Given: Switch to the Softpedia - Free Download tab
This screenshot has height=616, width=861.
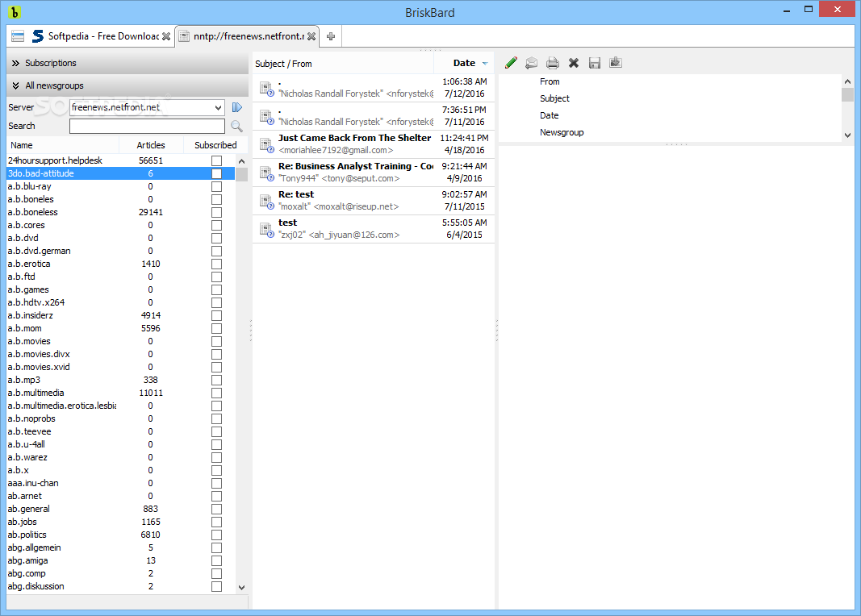Looking at the screenshot, I should tap(103, 36).
